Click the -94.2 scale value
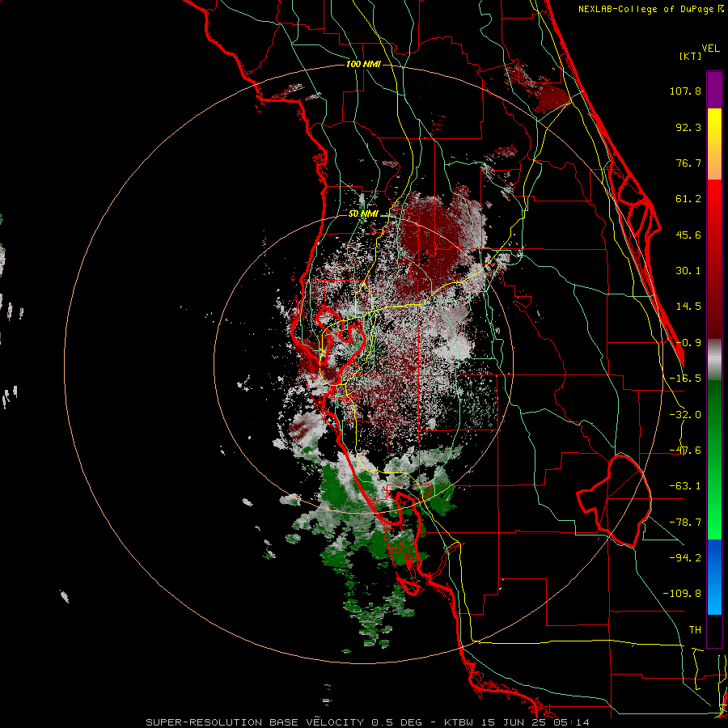The image size is (728, 728). coord(685,558)
